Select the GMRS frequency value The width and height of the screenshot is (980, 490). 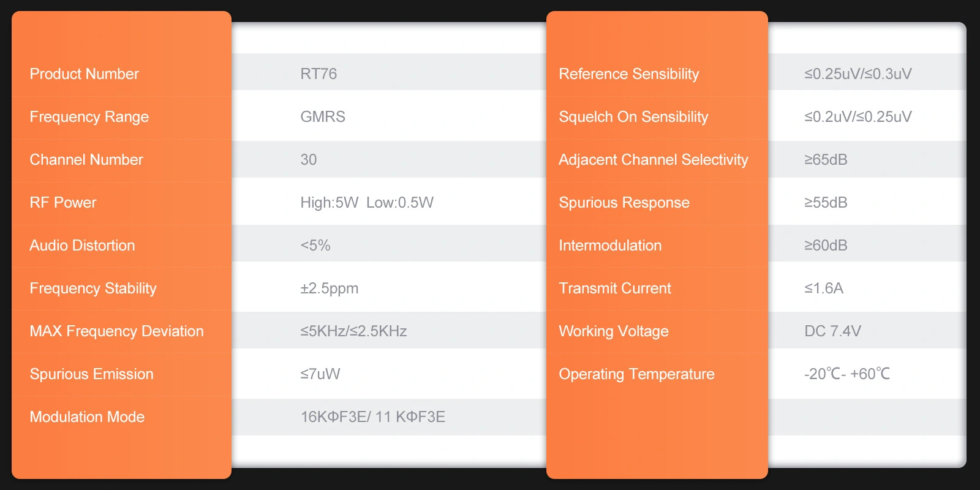(323, 117)
